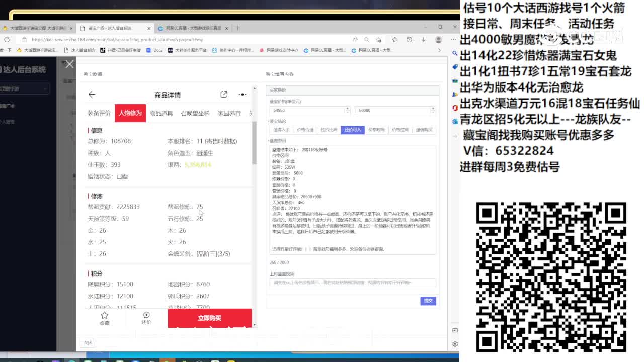Click the search icon in browser sidebar
Image resolution: width=644 pixels, height=362 pixels.
(455, 53)
